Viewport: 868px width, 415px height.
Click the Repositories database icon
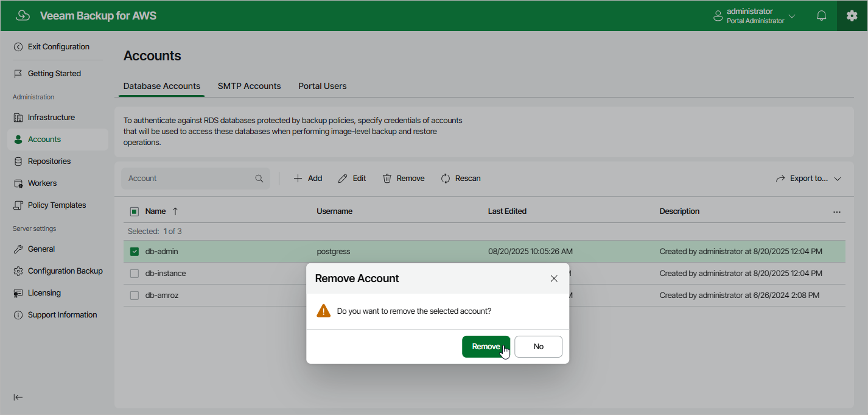click(x=18, y=161)
